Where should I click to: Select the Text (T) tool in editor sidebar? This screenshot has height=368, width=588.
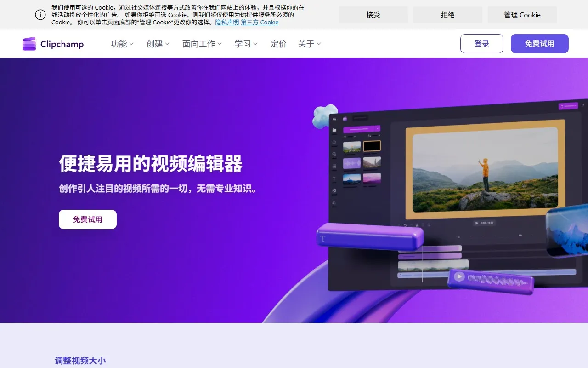(x=334, y=178)
